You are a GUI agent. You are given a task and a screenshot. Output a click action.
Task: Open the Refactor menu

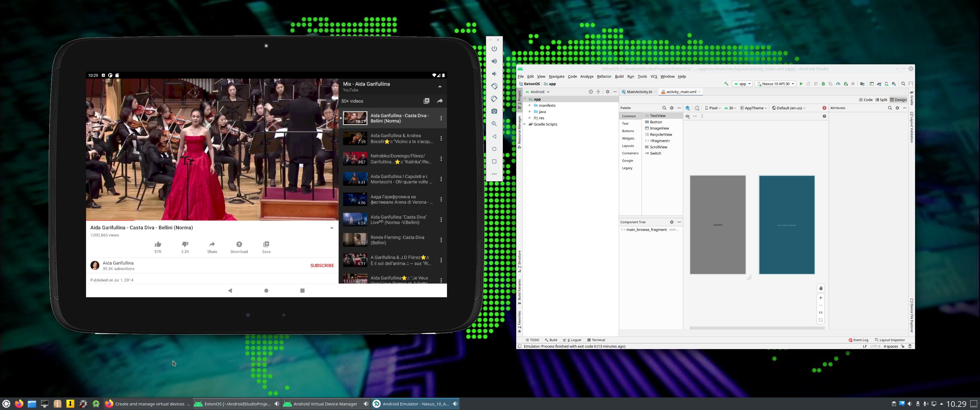pyautogui.click(x=604, y=76)
